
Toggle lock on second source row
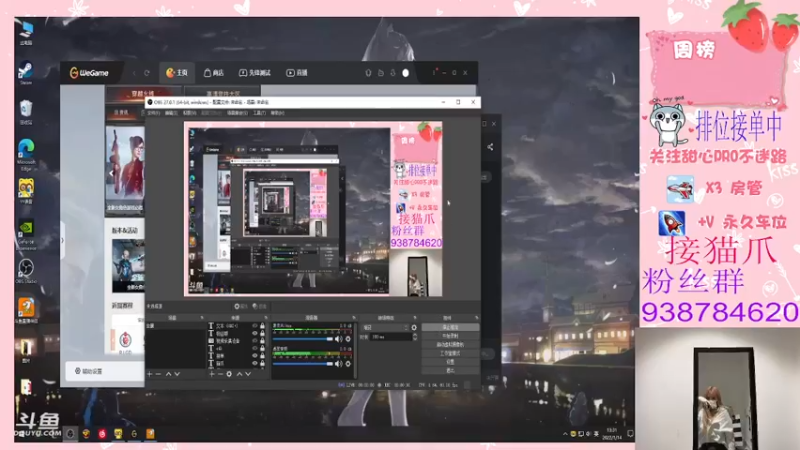pyautogui.click(x=262, y=333)
